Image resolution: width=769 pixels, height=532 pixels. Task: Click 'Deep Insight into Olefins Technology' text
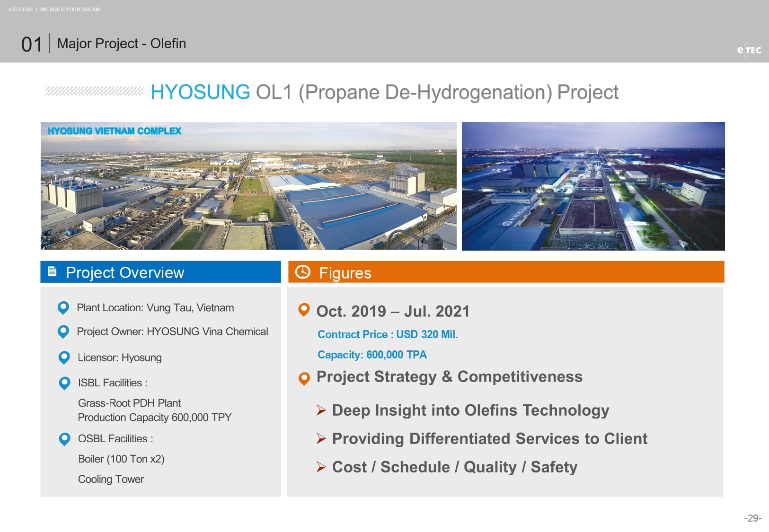471,410
